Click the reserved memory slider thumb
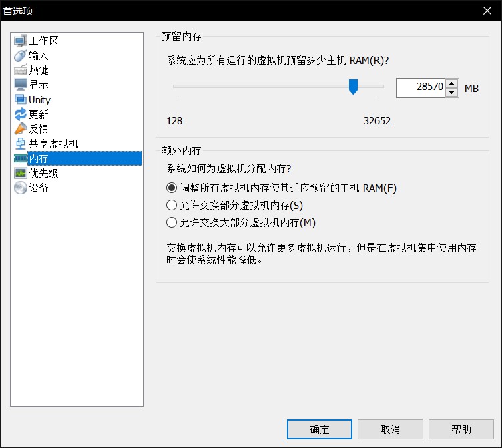Viewport: 502px width, 448px height. [353, 87]
